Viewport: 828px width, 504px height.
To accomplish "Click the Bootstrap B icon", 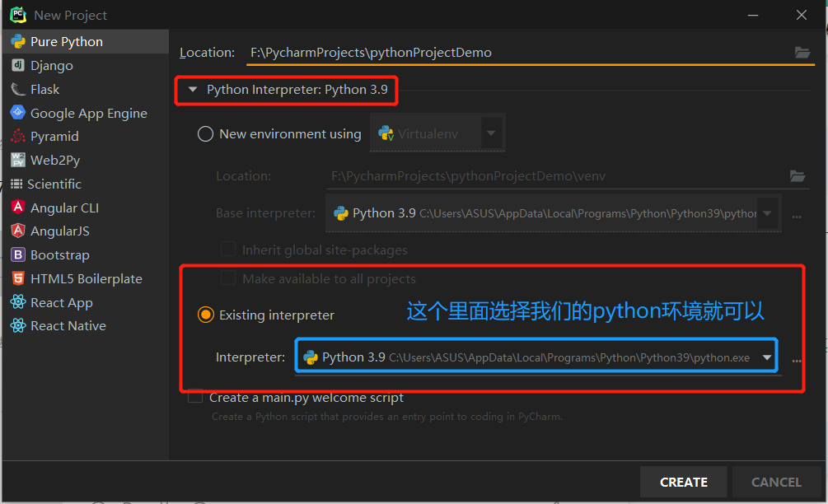I will [x=18, y=254].
